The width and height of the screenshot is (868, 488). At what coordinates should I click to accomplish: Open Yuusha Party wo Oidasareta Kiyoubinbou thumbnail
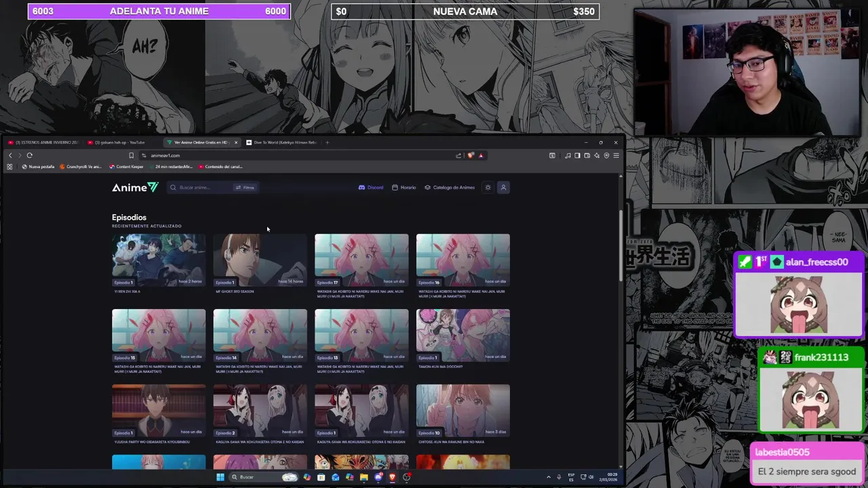pos(159,410)
